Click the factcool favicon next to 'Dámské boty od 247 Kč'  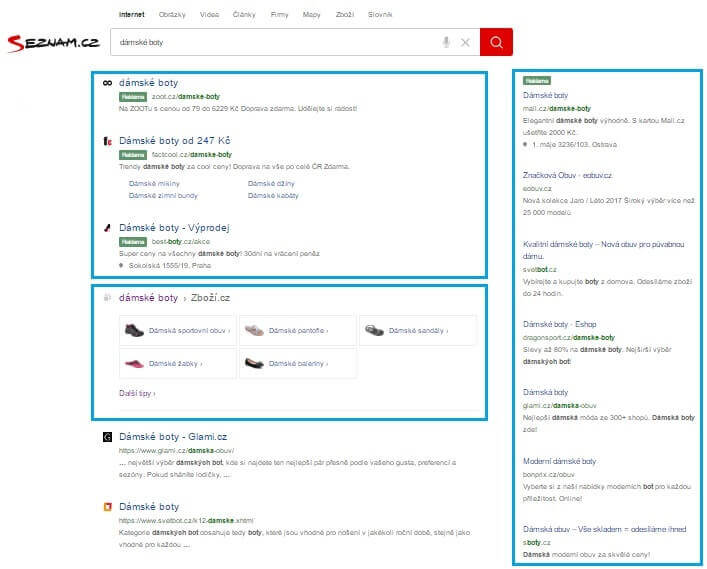click(x=107, y=141)
